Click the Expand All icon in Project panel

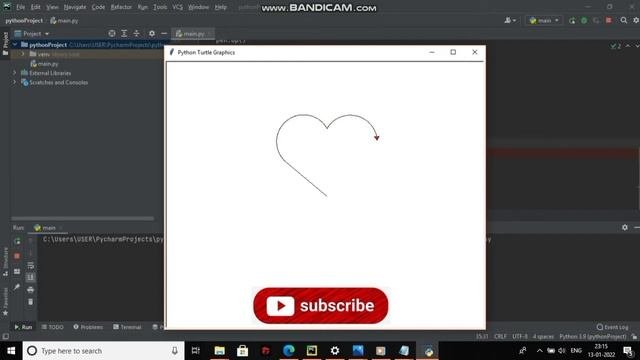click(124, 33)
